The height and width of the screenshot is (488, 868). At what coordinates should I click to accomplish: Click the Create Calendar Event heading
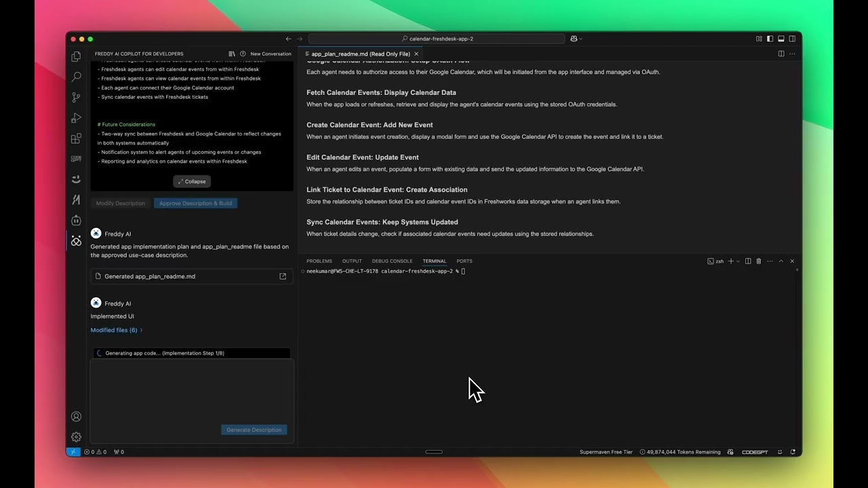click(x=370, y=125)
